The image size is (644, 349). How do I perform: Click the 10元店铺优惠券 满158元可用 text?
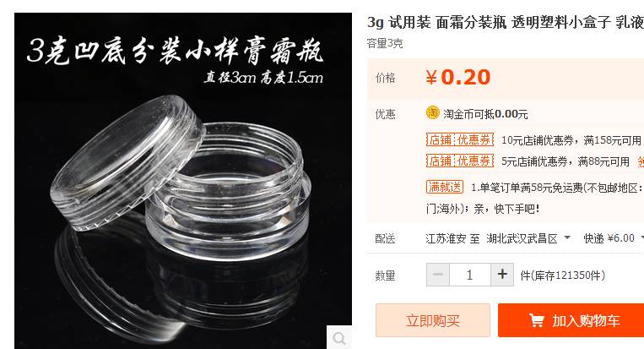coord(571,140)
